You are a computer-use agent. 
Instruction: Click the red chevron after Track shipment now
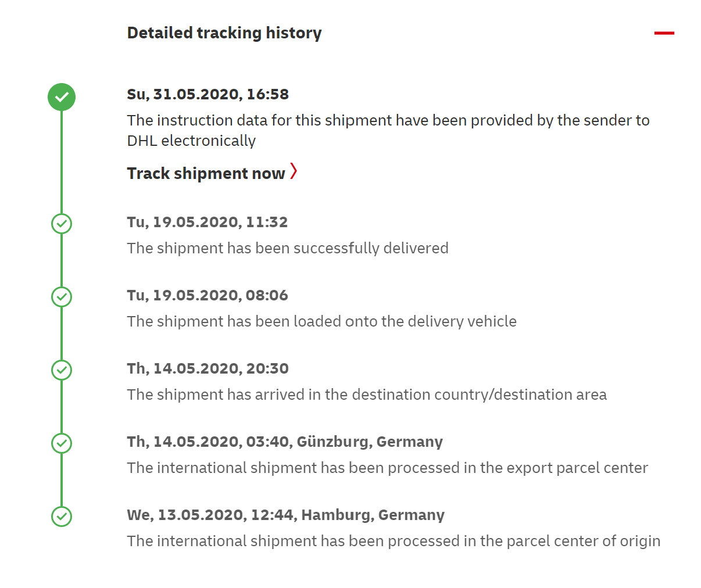click(x=294, y=171)
